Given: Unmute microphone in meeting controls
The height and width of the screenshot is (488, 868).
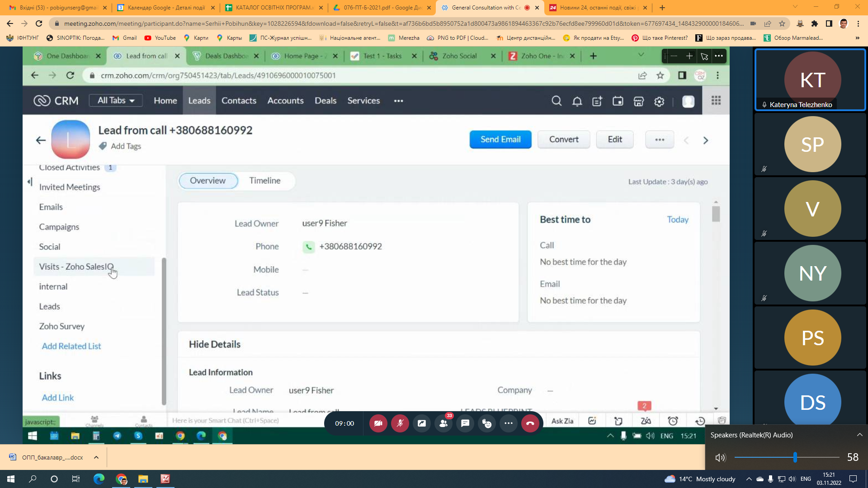Looking at the screenshot, I should [400, 423].
